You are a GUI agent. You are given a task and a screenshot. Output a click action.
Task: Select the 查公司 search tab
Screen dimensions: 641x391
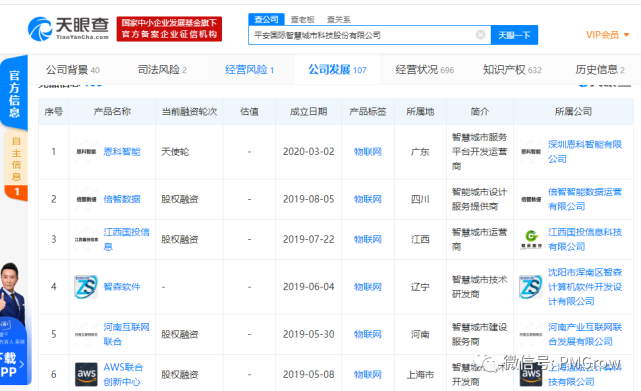[266, 19]
